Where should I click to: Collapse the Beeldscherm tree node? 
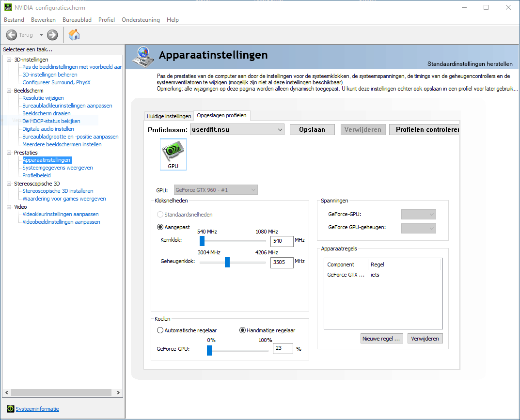(x=9, y=91)
